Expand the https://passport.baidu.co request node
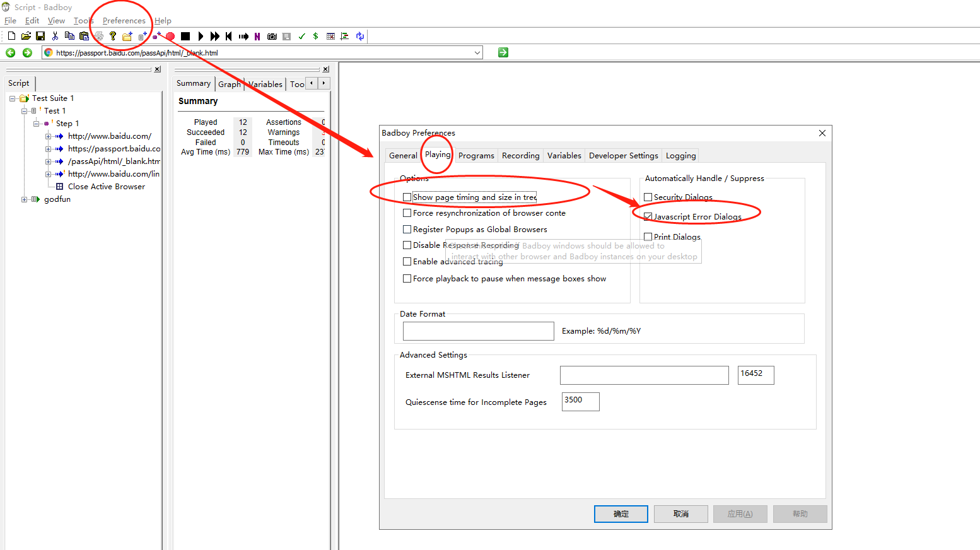The width and height of the screenshot is (980, 550). click(49, 149)
